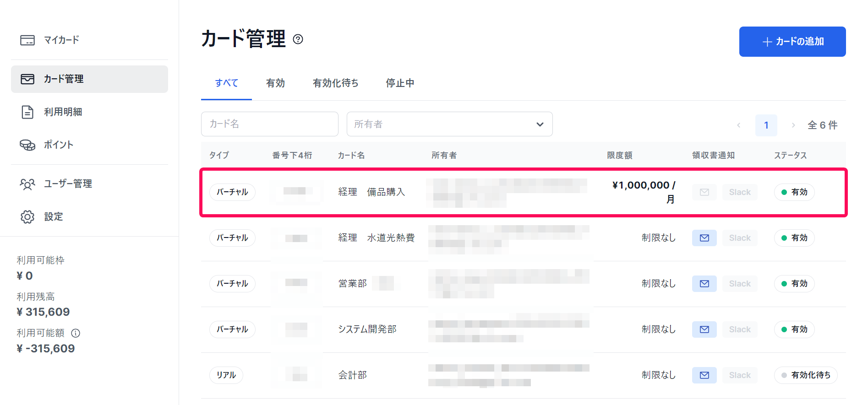Click the カードの追加 button
Image resolution: width=868 pixels, height=405 pixels.
pyautogui.click(x=792, y=42)
